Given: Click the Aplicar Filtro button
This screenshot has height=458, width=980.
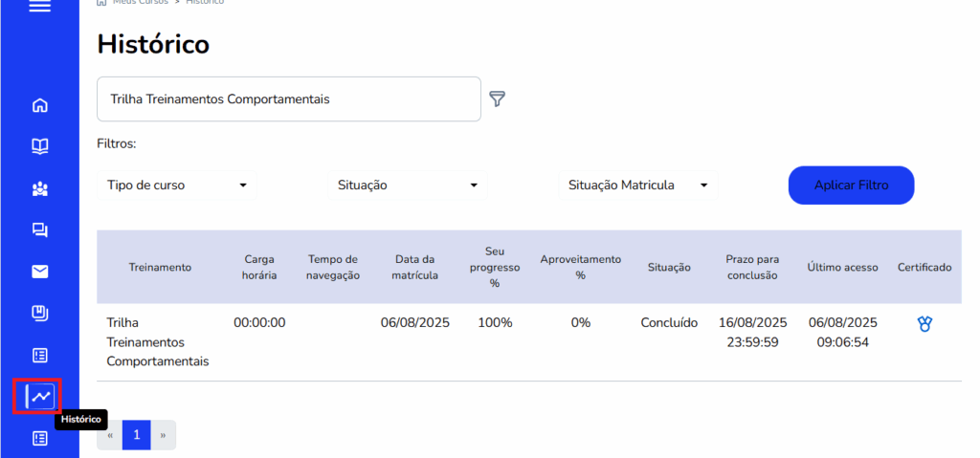Looking at the screenshot, I should click(851, 185).
